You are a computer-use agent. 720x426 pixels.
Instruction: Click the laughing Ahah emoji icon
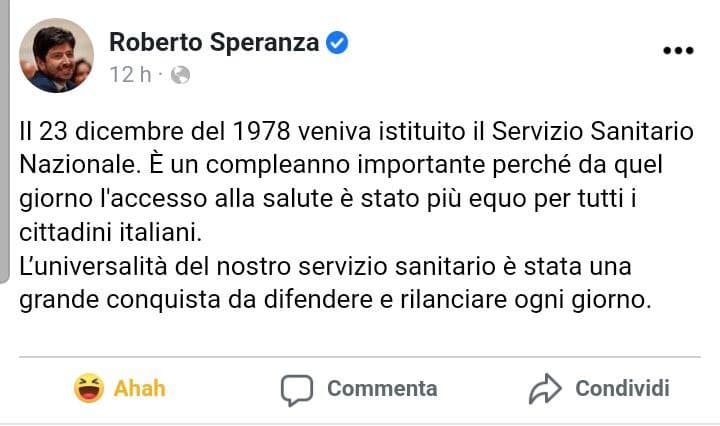click(x=90, y=388)
